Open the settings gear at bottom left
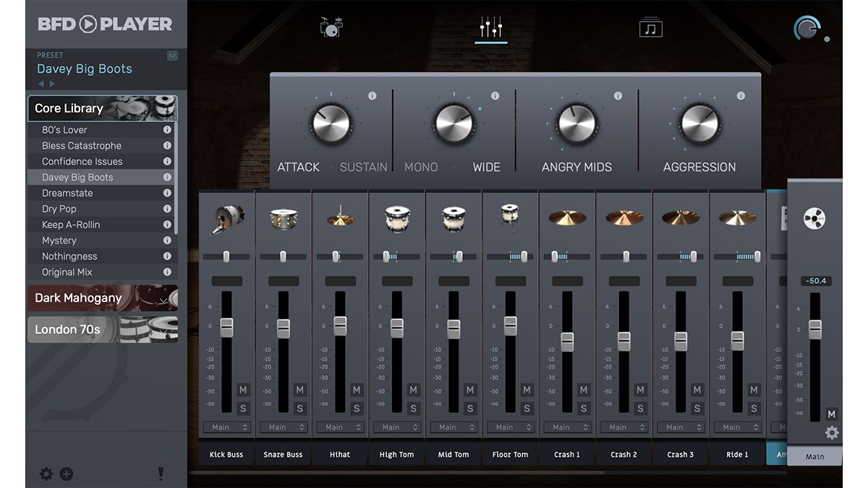868x488 pixels. [46, 474]
